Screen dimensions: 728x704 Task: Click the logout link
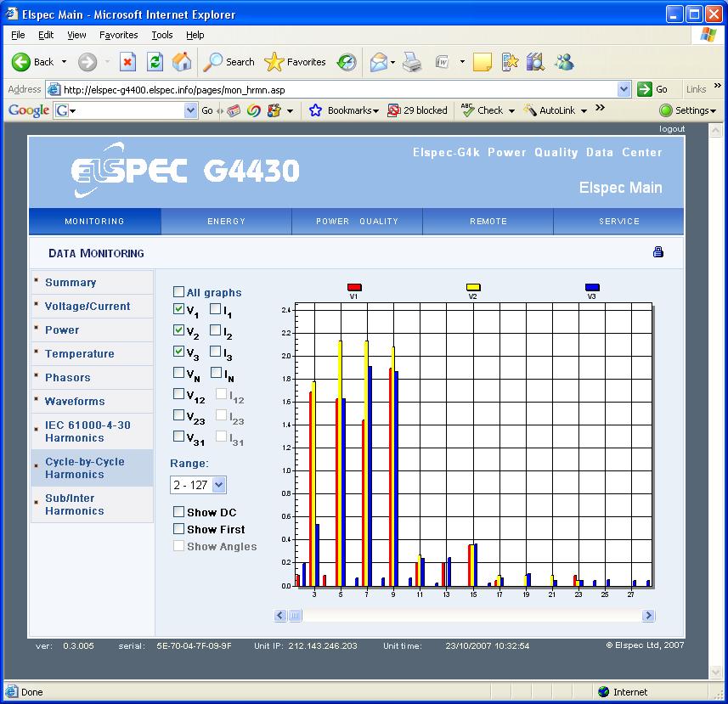(671, 128)
